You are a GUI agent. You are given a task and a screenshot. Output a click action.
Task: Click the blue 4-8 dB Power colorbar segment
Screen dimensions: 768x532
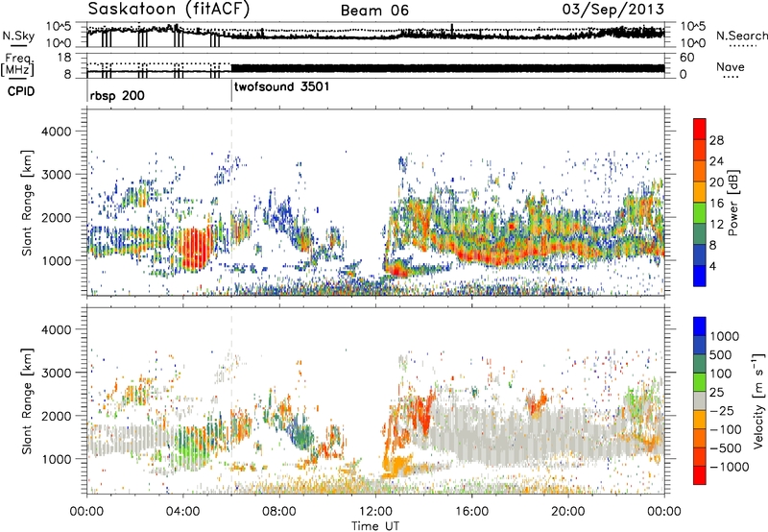[700, 255]
